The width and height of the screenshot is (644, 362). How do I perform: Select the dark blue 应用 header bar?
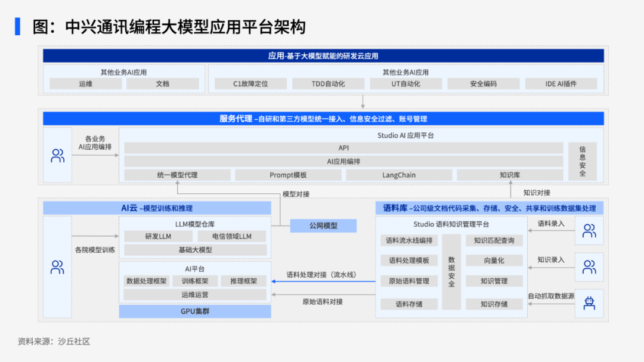point(323,56)
